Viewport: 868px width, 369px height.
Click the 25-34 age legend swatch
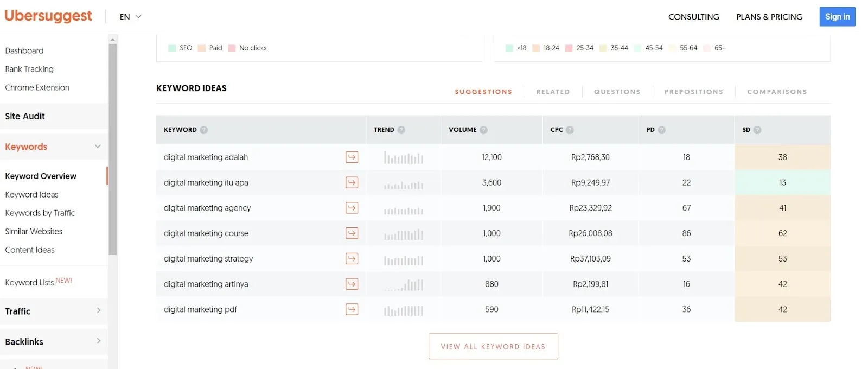point(569,48)
